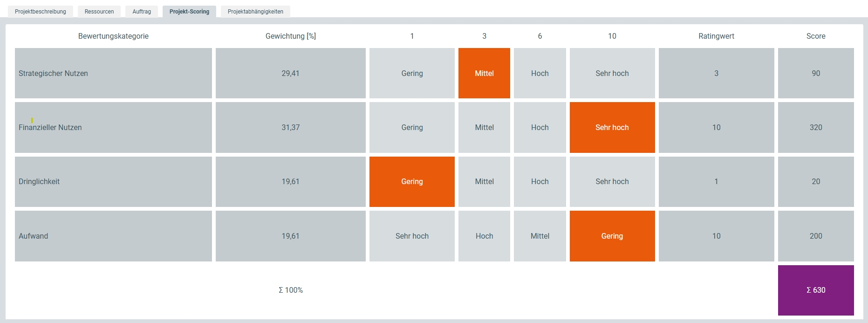
Task: Set Strategischer Nutzen to Sehr hoch
Action: coord(612,73)
